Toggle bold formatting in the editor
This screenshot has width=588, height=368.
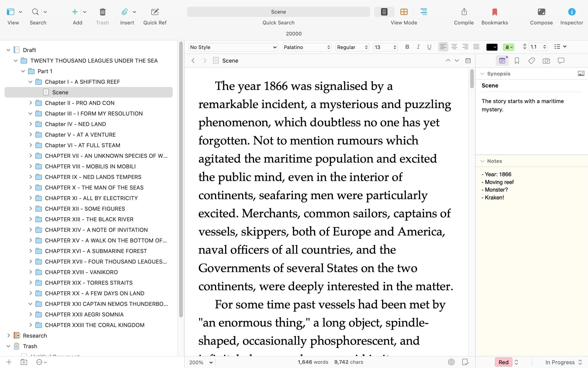407,47
